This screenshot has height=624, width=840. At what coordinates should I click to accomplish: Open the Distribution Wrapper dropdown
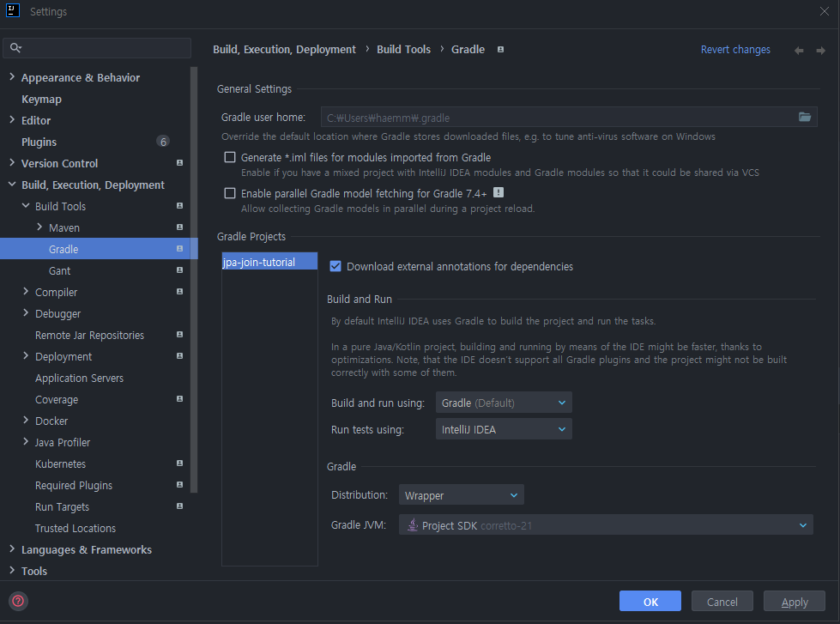click(462, 494)
